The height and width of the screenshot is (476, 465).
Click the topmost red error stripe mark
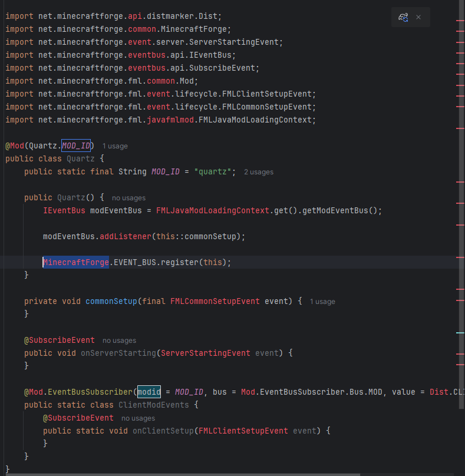click(x=460, y=20)
